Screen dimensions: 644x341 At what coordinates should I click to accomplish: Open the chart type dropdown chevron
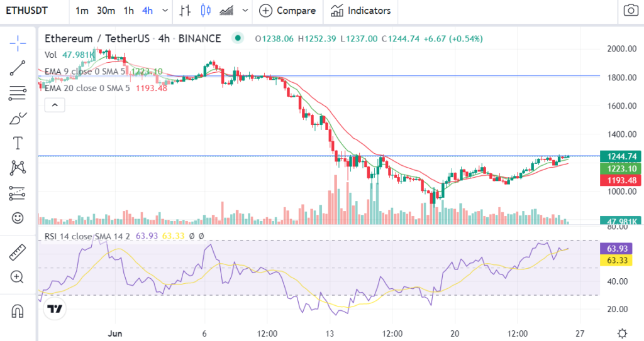click(245, 11)
